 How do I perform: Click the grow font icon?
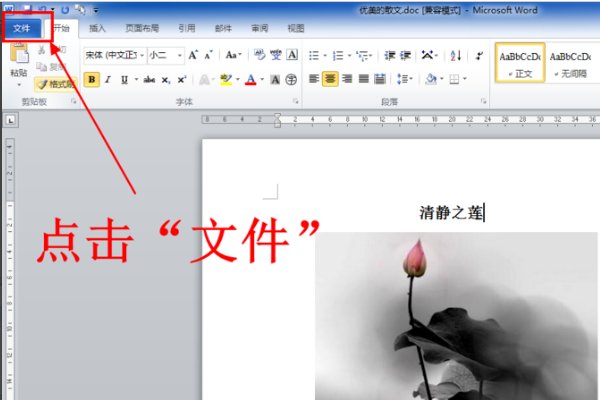[x=193, y=56]
